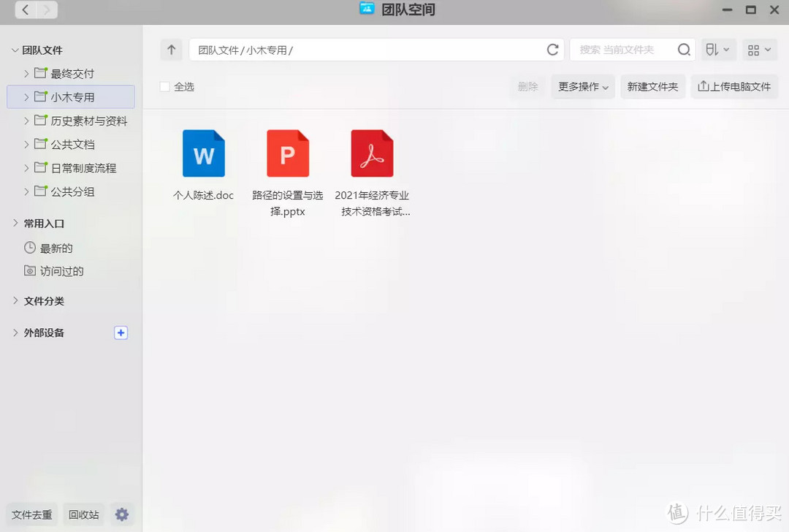Select 公共文档 label in tree
Screen dimensions: 789x532
tap(72, 145)
